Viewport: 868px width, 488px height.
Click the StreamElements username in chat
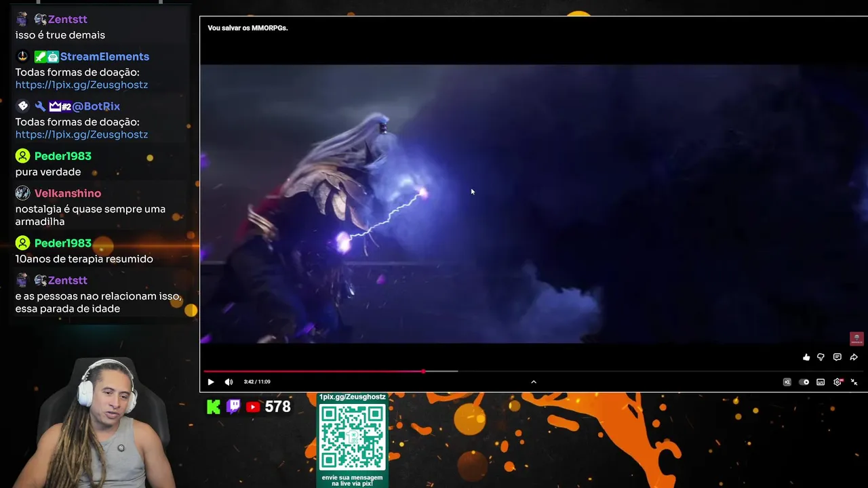[x=104, y=56]
